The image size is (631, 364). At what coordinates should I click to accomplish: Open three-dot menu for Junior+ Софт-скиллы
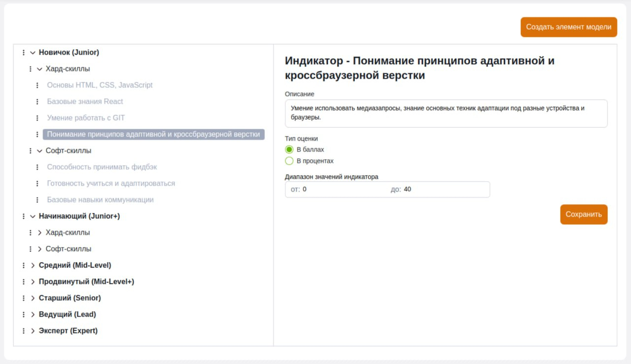tap(30, 249)
